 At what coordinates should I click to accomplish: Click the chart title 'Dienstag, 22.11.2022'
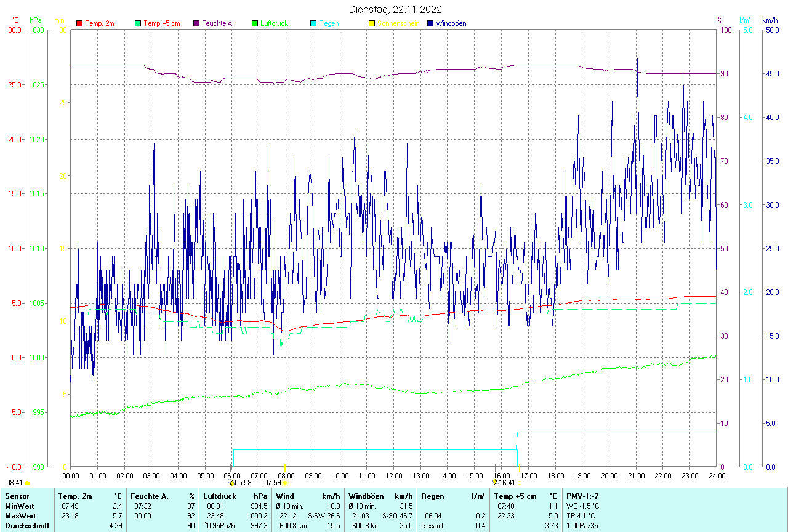pyautogui.click(x=395, y=9)
